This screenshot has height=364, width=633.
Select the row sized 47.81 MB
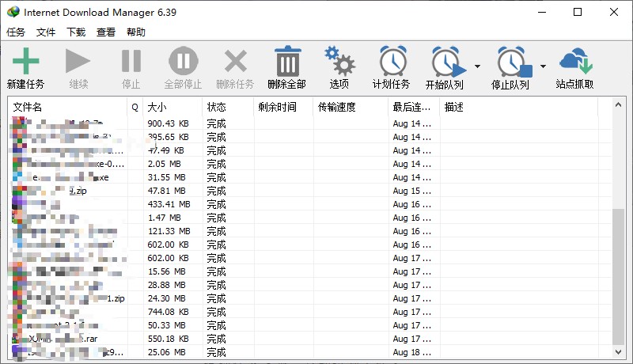[x=310, y=191]
